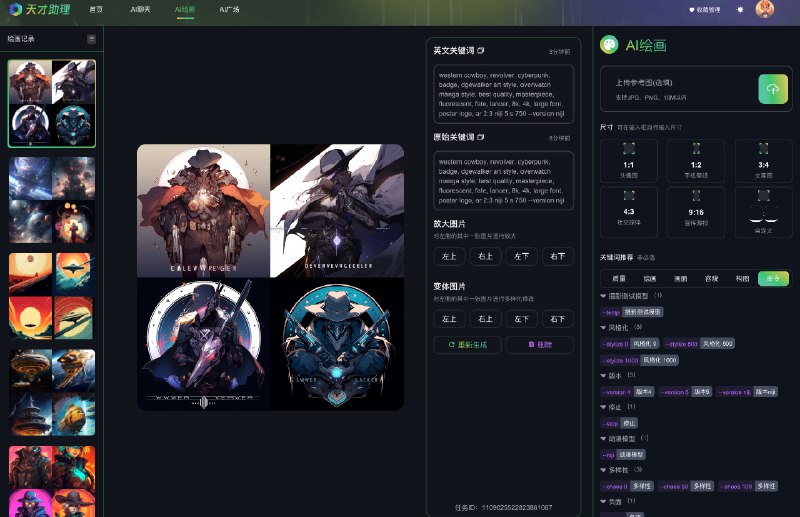The width and height of the screenshot is (800, 517).
Task: Add the --version niji keyword tag
Action: (x=747, y=392)
